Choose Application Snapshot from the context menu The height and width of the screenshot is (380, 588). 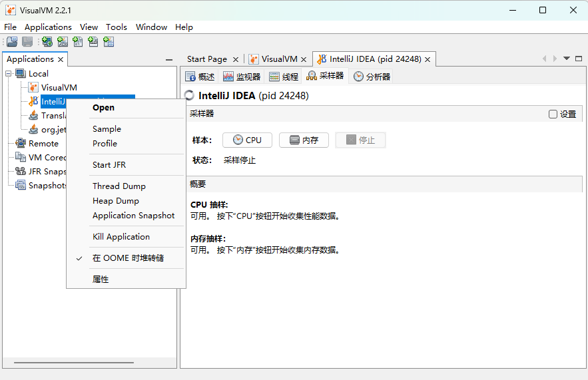click(126, 215)
